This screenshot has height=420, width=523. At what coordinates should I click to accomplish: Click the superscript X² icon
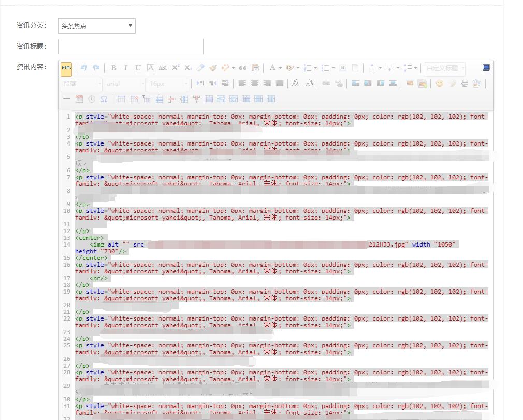coord(176,68)
